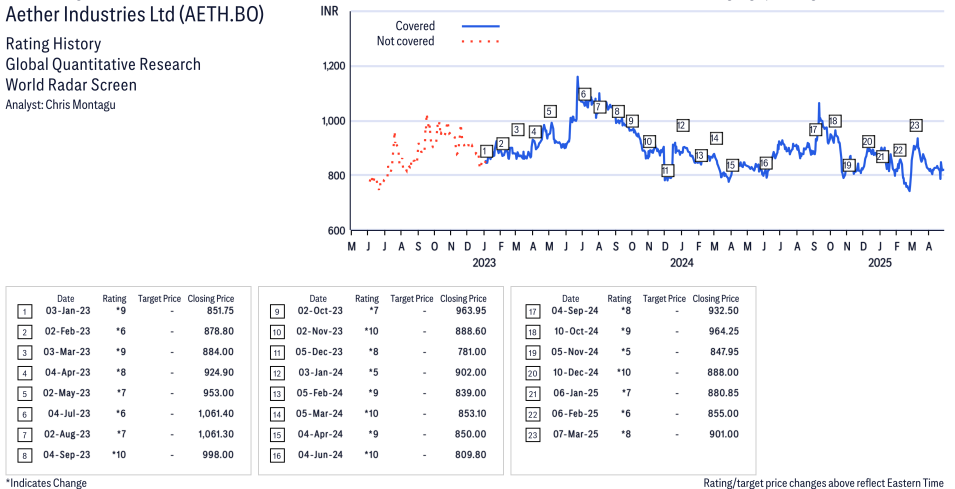Screen dimensions: 955x489
Task: Click the *5 rating in the 03-Jan-24 row
Action: pyautogui.click(x=373, y=373)
